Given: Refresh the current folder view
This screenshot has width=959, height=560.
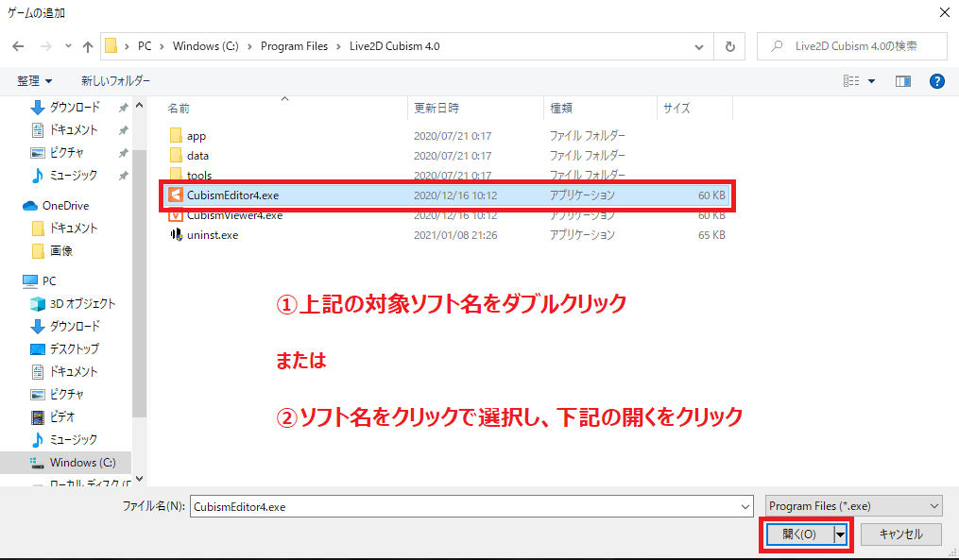Looking at the screenshot, I should coord(729,46).
